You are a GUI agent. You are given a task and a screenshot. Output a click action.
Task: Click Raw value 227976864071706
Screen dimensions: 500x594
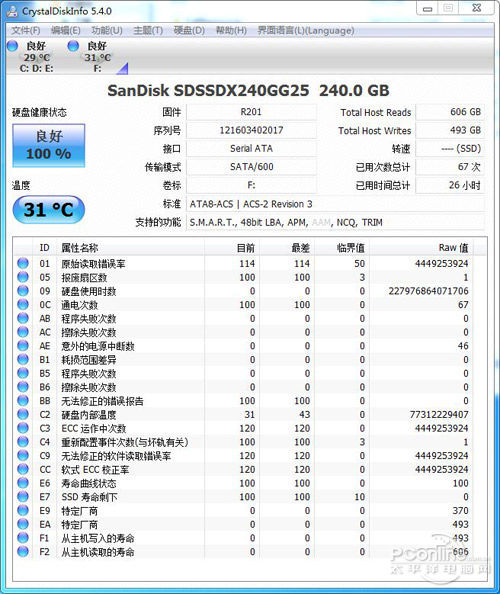pyautogui.click(x=428, y=291)
